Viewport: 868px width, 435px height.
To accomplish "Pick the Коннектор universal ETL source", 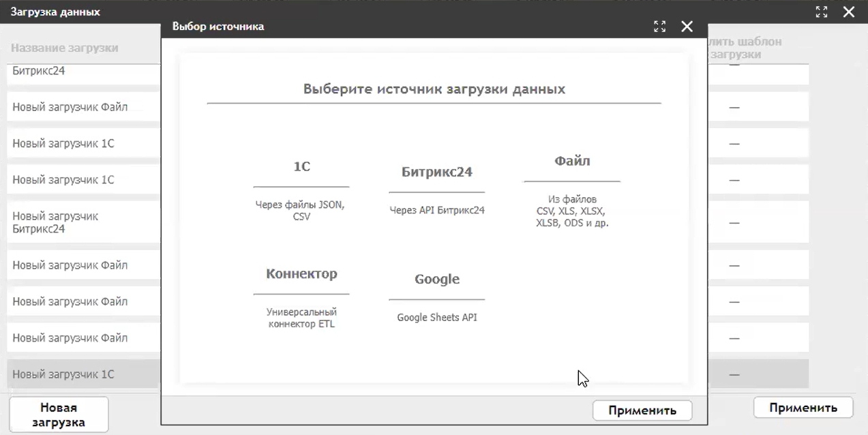I will (301, 298).
